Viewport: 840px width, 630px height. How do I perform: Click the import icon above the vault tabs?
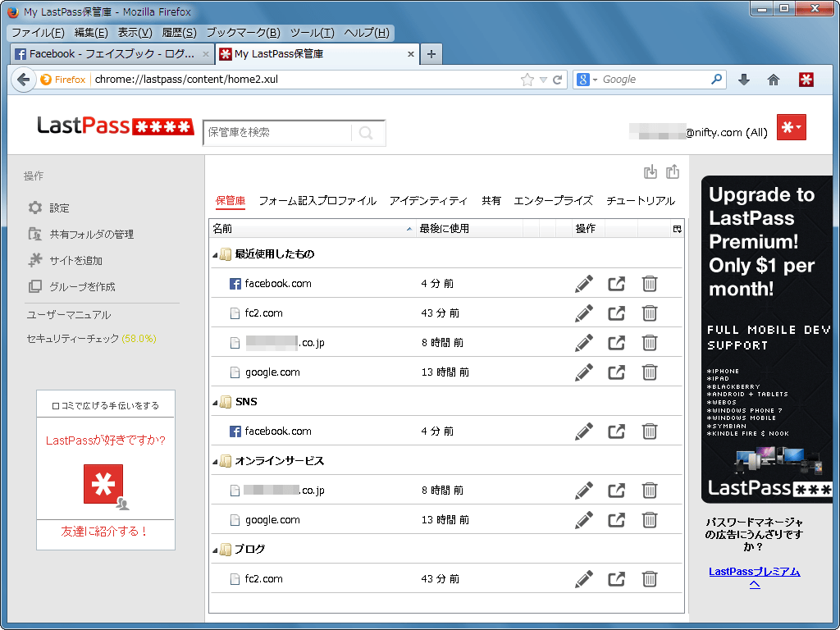point(651,172)
